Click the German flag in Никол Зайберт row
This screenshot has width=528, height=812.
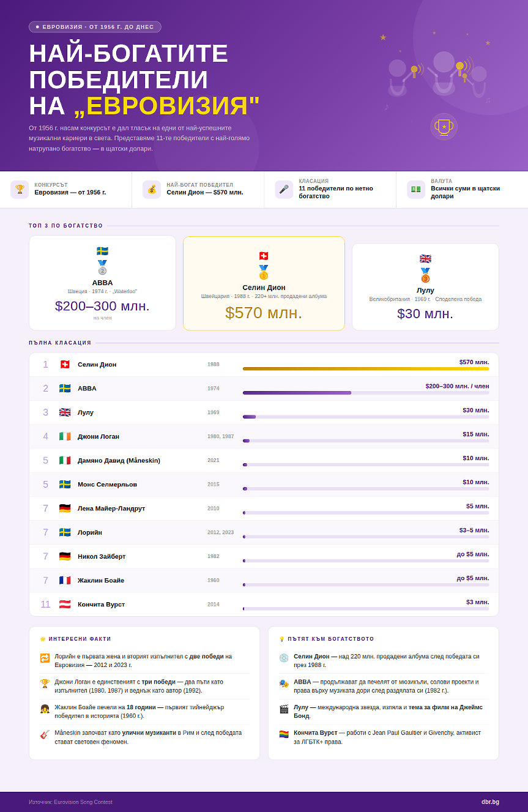[65, 556]
